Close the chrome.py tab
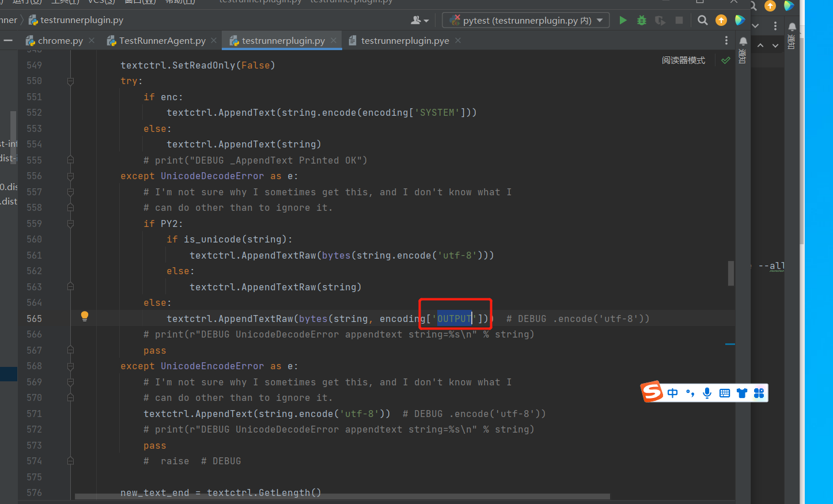Image resolution: width=833 pixels, height=504 pixels. click(x=92, y=40)
